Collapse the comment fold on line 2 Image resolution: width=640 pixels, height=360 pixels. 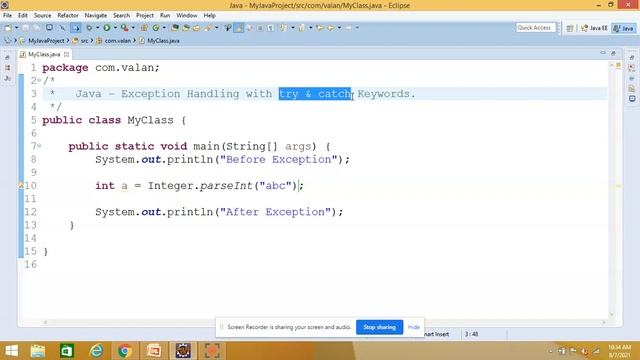click(x=39, y=80)
